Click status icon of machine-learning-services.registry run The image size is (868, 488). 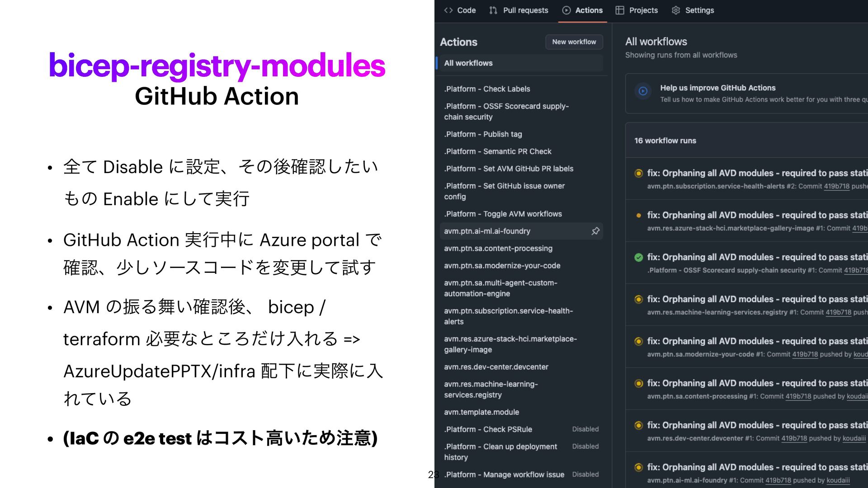(x=638, y=299)
